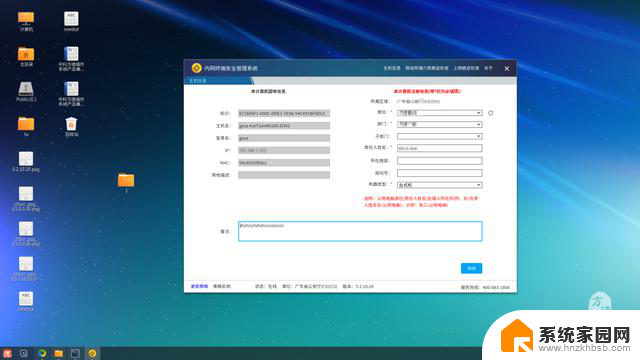This screenshot has width=640, height=360.
Task: Refresh the 单位 unit list icon
Action: point(491,113)
